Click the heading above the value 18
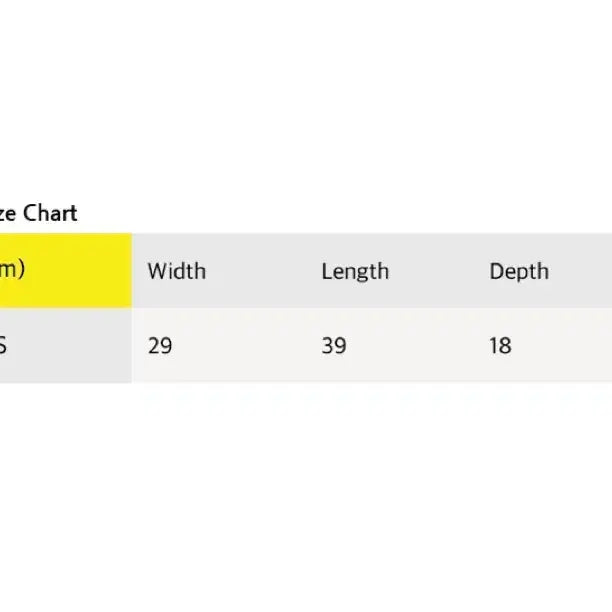612x612 pixels. [519, 271]
